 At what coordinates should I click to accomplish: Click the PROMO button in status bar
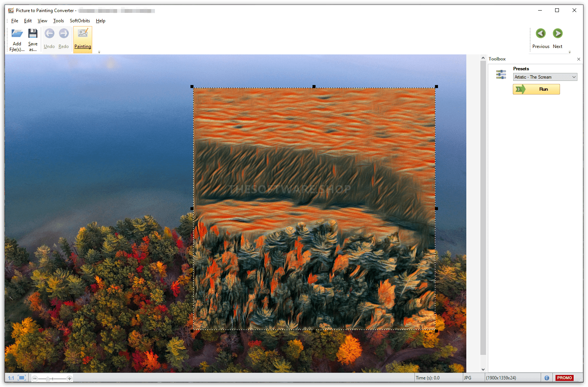565,378
